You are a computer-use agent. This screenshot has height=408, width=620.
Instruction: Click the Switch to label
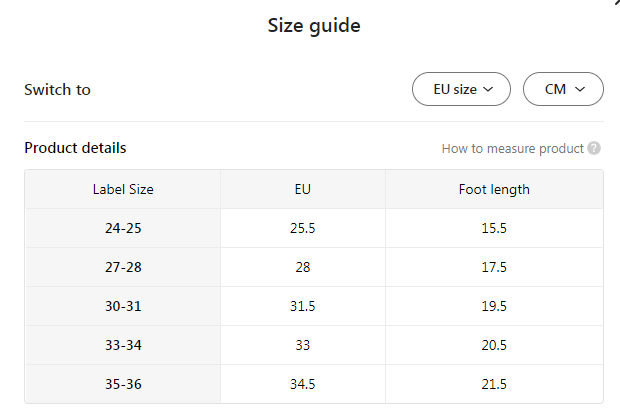(x=57, y=89)
